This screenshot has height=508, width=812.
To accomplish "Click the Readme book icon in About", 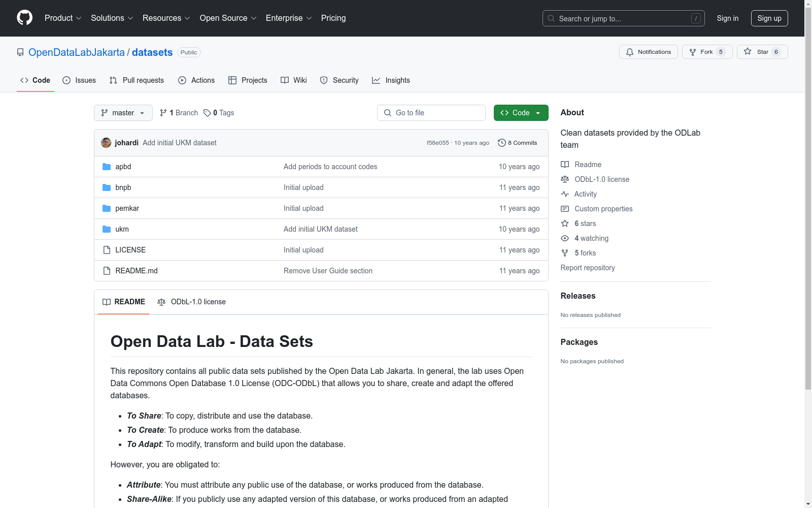I will (x=565, y=165).
